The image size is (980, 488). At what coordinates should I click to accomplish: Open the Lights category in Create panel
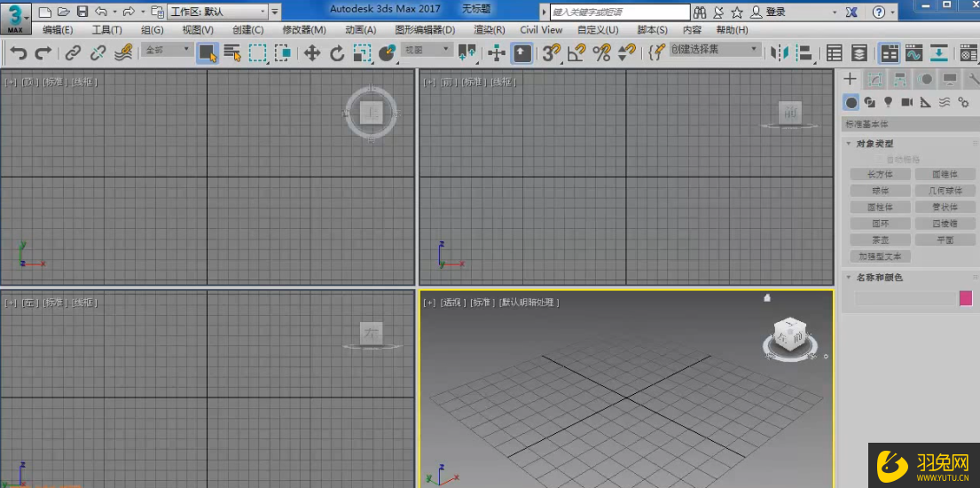[x=889, y=103]
